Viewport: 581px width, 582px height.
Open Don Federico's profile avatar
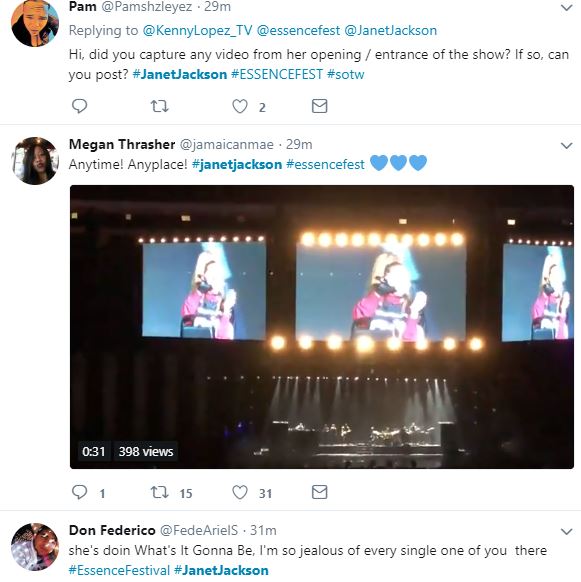click(x=35, y=547)
